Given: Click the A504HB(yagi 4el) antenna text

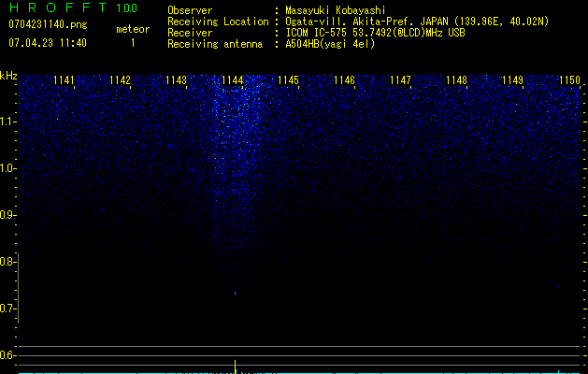Looking at the screenshot, I should [330, 44].
